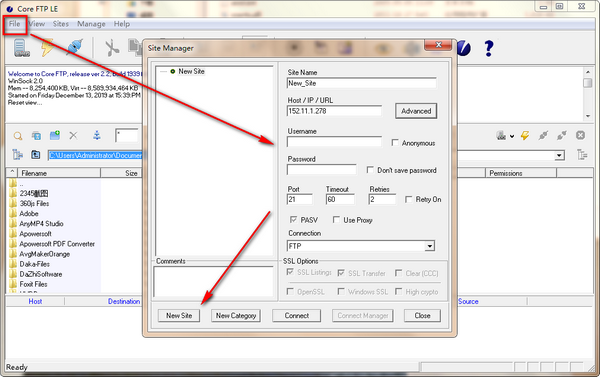Click the local path address field
The height and width of the screenshot is (377, 600).
coord(95,155)
